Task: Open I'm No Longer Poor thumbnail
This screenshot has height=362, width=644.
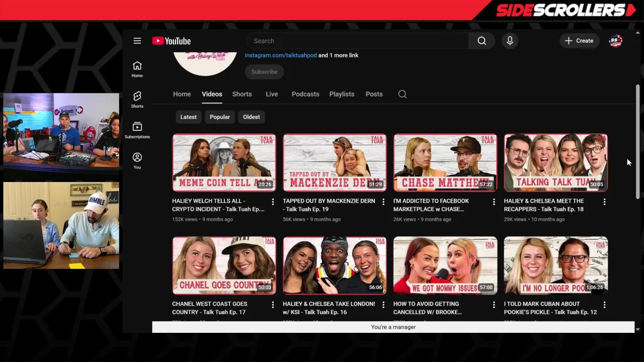Action: pos(555,265)
